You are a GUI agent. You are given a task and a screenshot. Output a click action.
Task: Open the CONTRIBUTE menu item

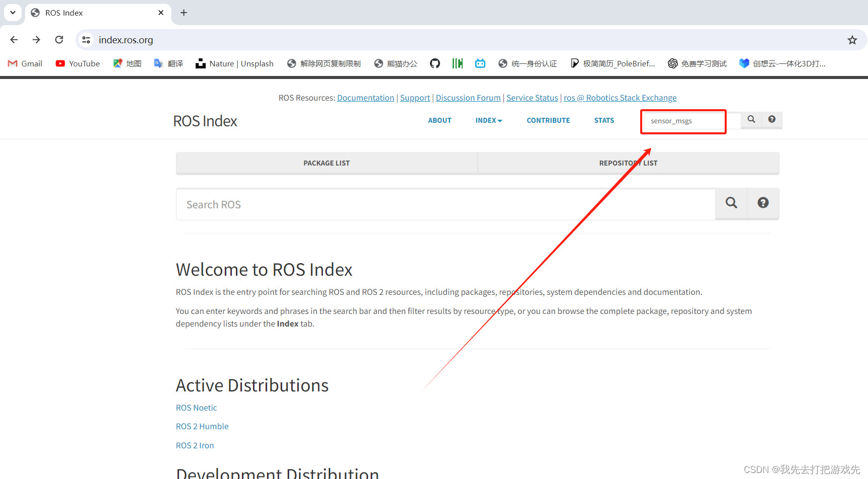click(x=548, y=120)
